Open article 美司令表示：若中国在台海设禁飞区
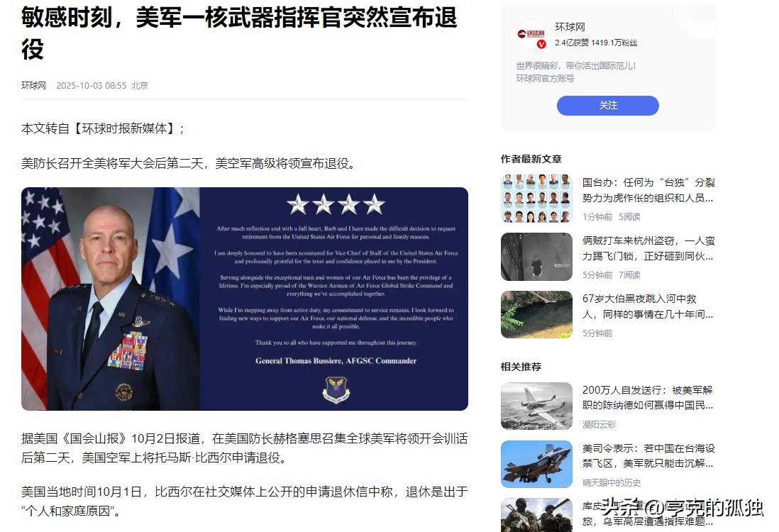The image size is (779, 532). (x=648, y=455)
